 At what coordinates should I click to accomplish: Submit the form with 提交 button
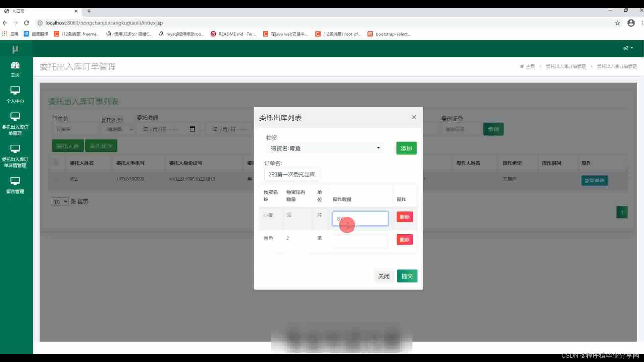407,276
